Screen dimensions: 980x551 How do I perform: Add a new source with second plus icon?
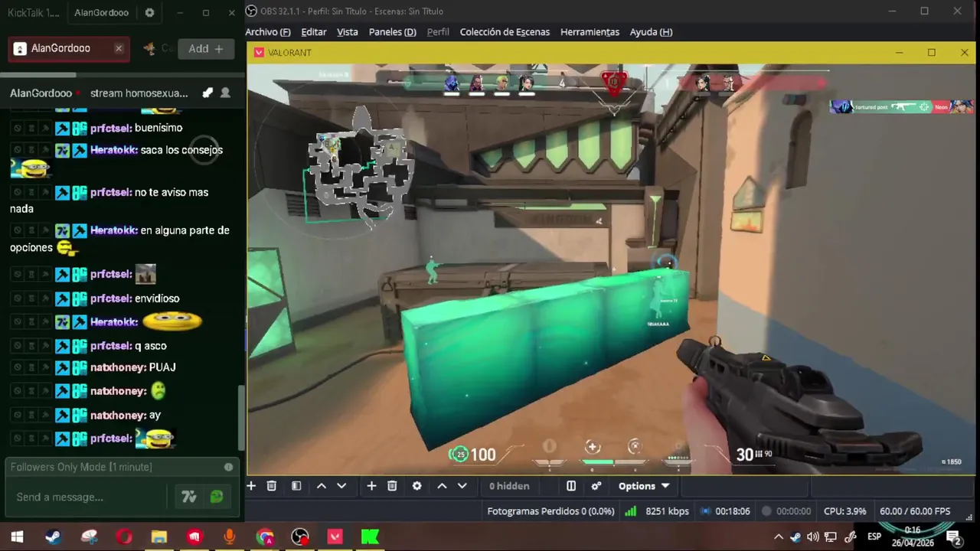coord(371,486)
